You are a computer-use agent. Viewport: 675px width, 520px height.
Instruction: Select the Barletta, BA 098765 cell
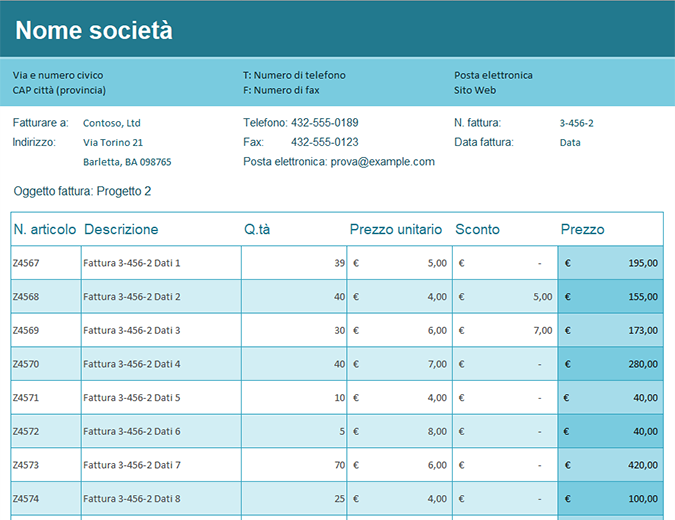(x=127, y=162)
